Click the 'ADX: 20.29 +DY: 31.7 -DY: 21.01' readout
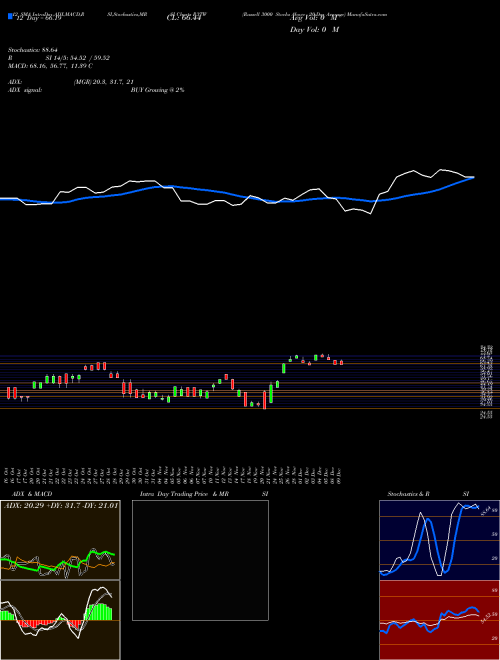Screen dimensions: 500x660 coord(61,505)
